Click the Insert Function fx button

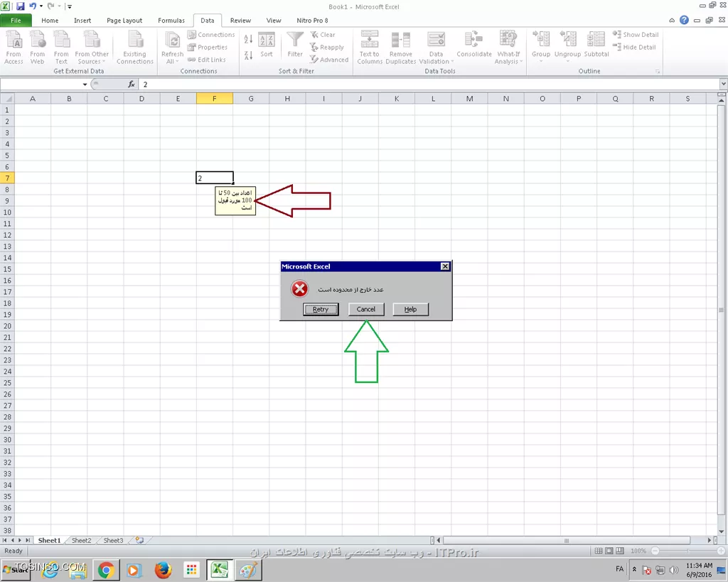(x=132, y=85)
